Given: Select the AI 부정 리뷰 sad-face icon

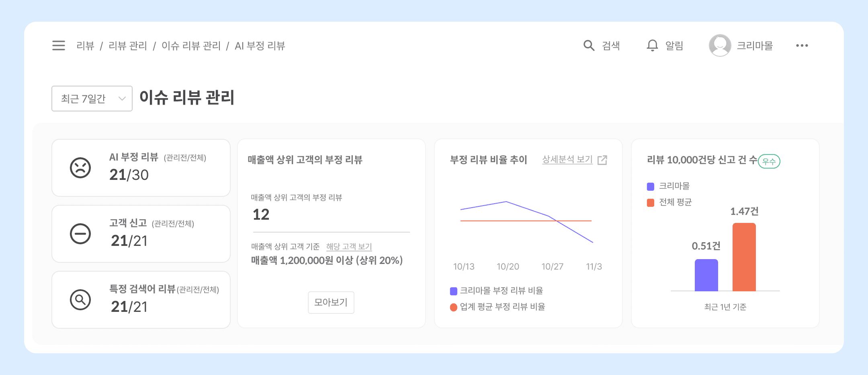Looking at the screenshot, I should click(x=80, y=168).
